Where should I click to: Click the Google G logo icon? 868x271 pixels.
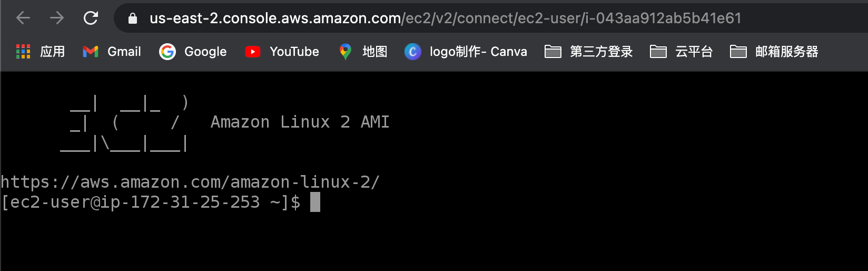tap(167, 51)
